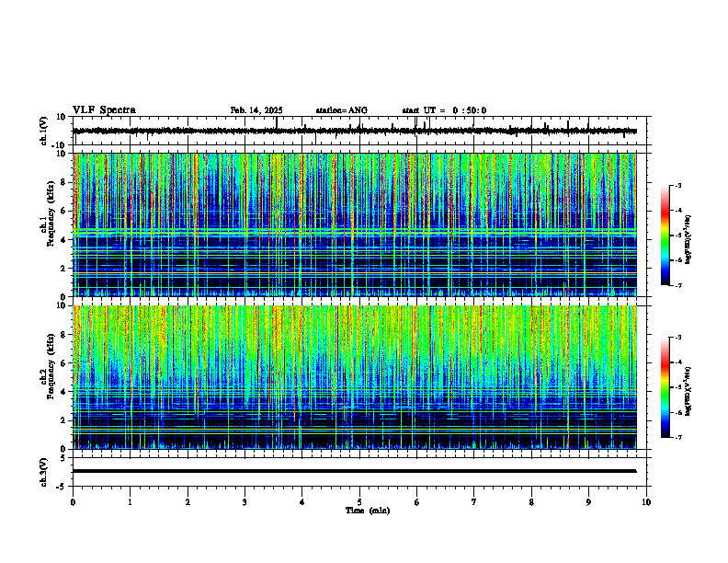The image size is (728, 563).
Task: Click the time axis tick label '8'
Action: tap(531, 502)
